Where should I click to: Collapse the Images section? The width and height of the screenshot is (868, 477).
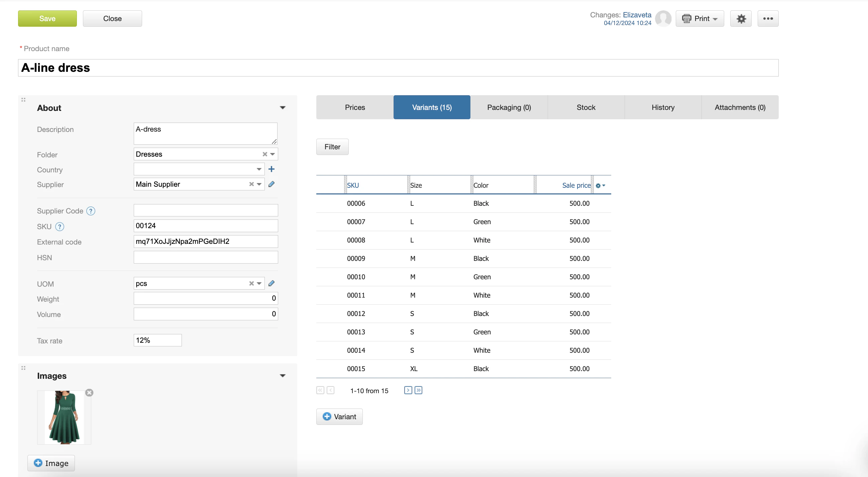coord(283,375)
